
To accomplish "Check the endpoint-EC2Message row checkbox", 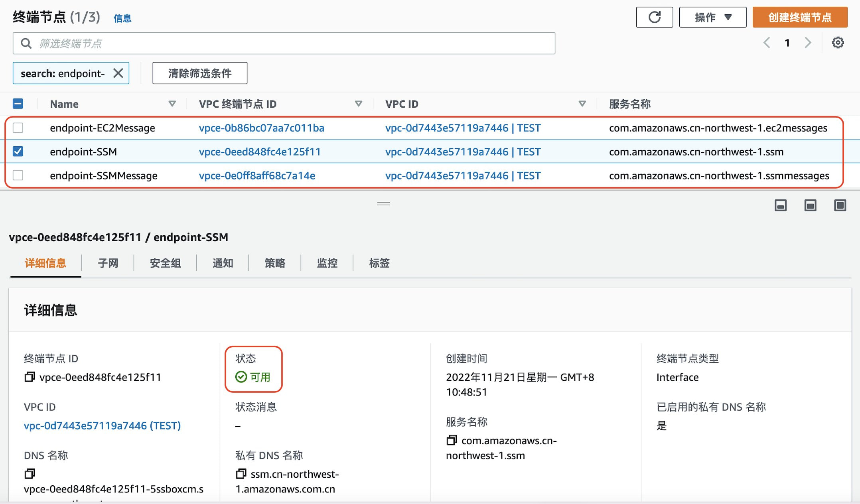I will (18, 128).
